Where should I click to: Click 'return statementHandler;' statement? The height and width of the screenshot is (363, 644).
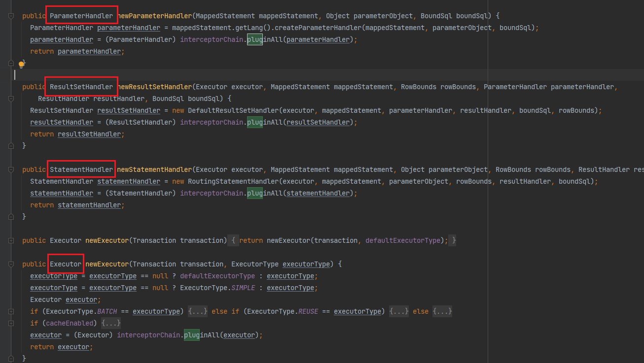click(x=77, y=205)
